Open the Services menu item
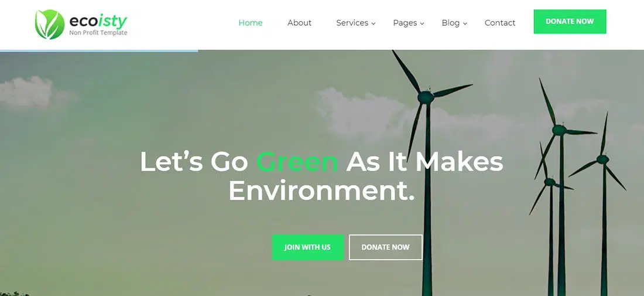Screen dimensions: 644x296 [352, 23]
